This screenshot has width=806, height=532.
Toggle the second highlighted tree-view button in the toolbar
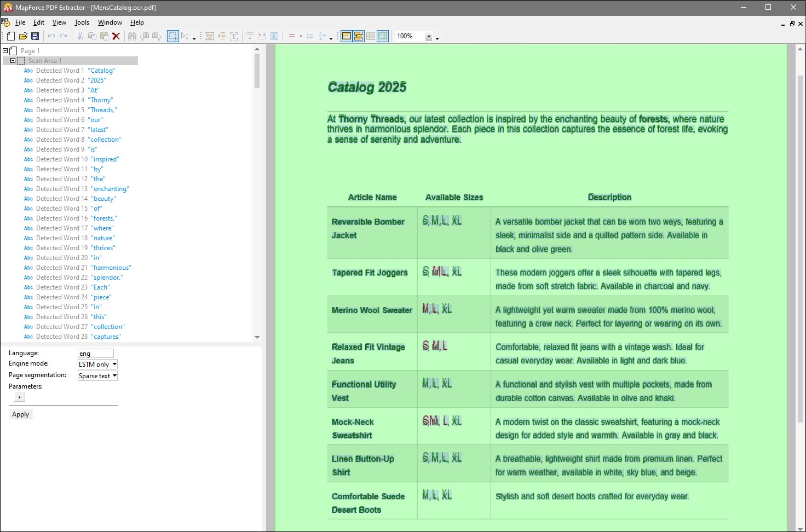pyautogui.click(x=359, y=36)
